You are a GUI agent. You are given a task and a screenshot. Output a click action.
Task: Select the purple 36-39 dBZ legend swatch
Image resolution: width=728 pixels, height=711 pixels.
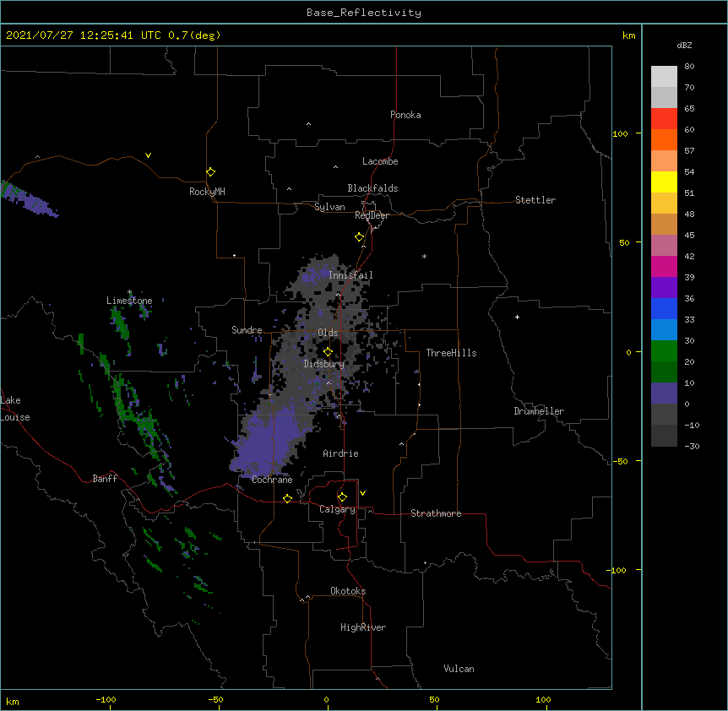coord(664,288)
